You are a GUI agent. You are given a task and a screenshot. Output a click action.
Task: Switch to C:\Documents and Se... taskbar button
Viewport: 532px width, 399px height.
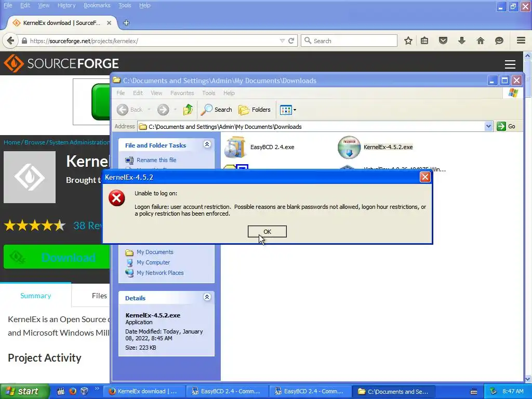(394, 391)
